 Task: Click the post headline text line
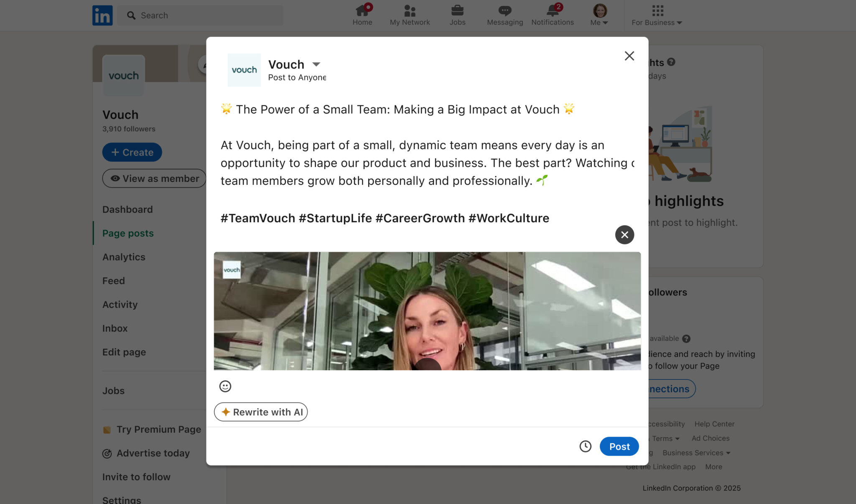(x=397, y=109)
